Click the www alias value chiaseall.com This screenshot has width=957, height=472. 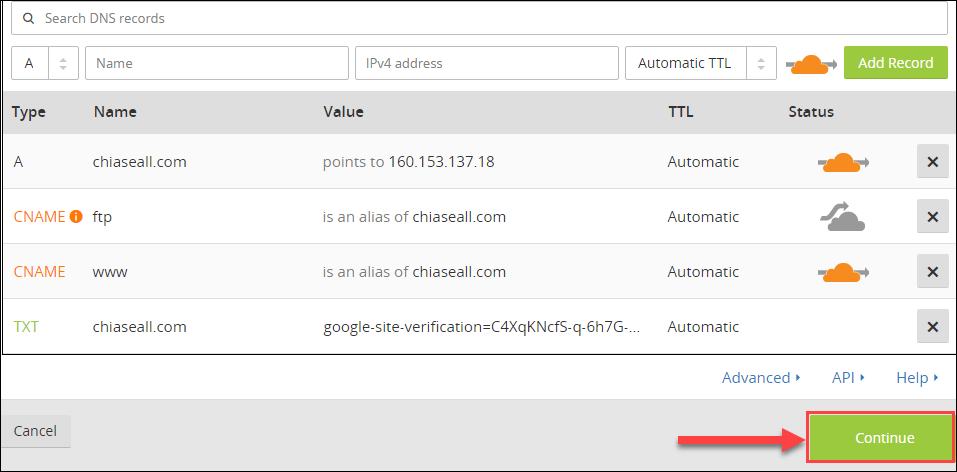[459, 272]
